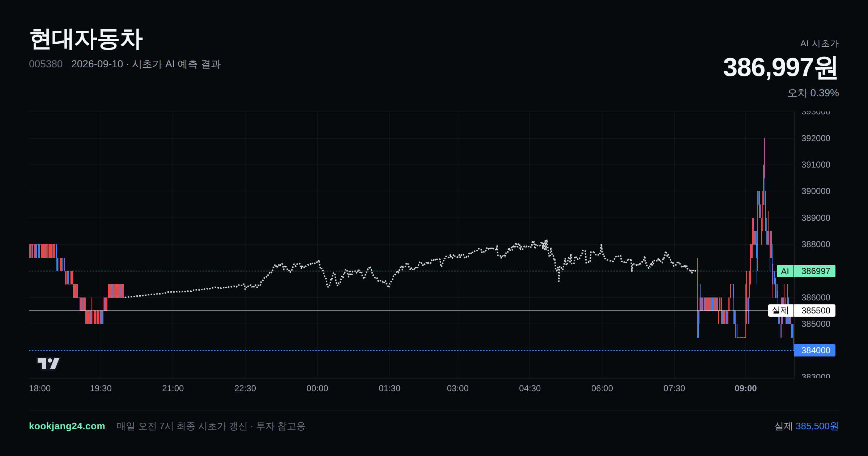Select the AI price label 386997
This screenshot has width=868, height=456.
[806, 271]
